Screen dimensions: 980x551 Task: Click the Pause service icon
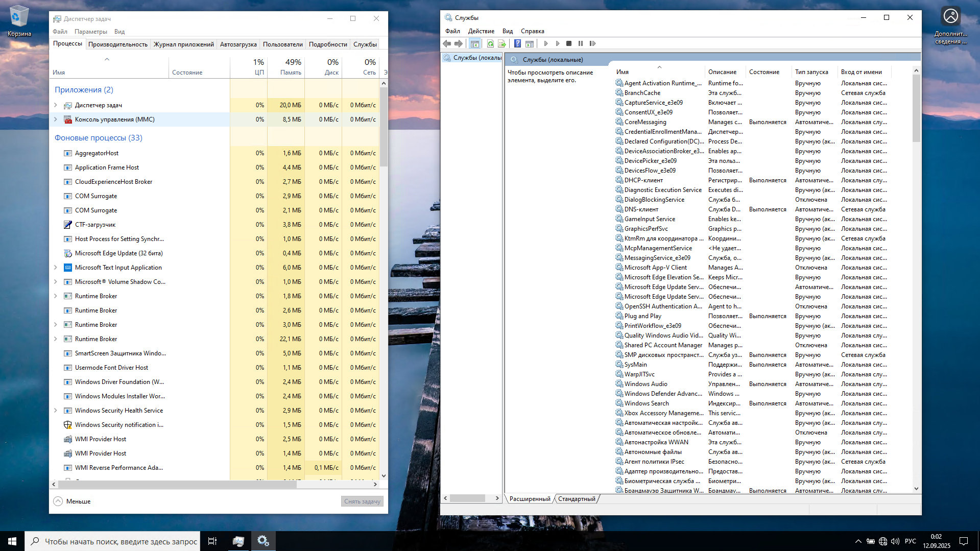coord(581,43)
